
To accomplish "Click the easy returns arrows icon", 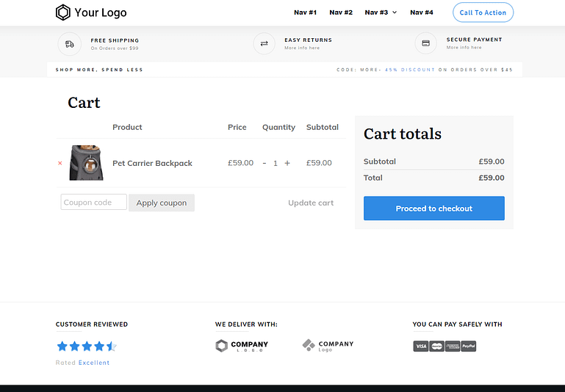I will coord(264,44).
